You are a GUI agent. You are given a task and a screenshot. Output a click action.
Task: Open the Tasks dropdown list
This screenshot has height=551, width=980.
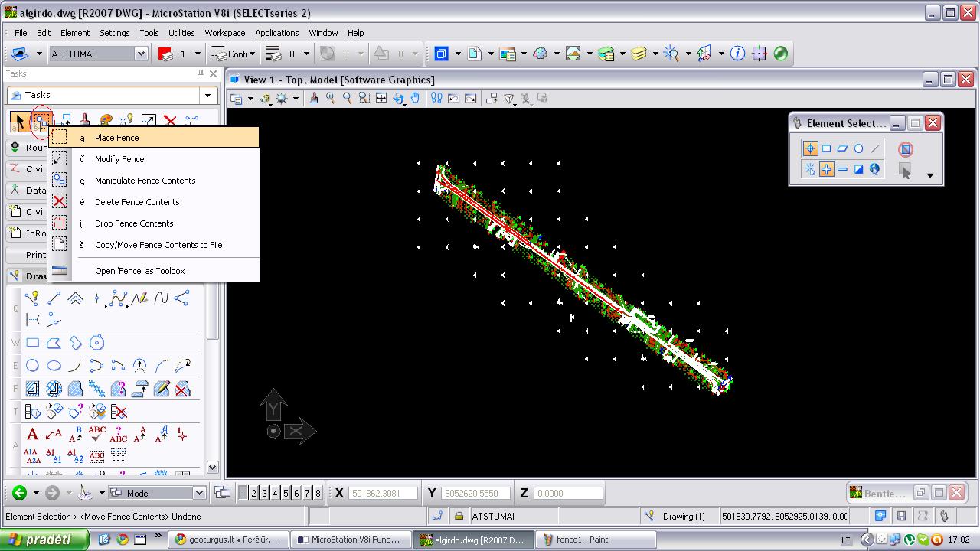[207, 95]
